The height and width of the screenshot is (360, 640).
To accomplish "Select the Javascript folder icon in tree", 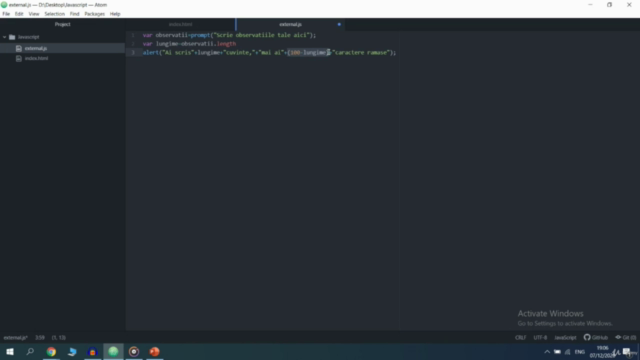I will point(12,37).
